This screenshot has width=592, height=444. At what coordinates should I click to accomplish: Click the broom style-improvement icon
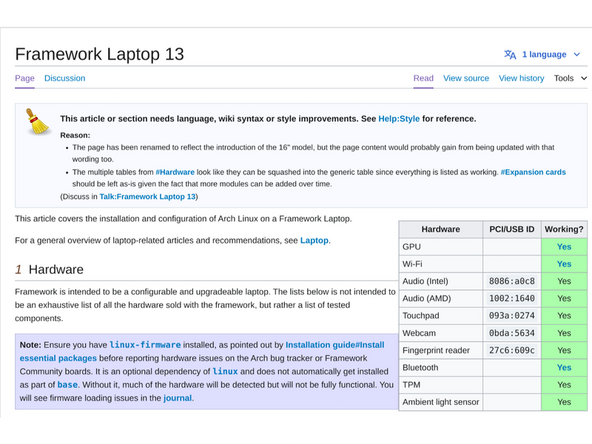point(37,121)
